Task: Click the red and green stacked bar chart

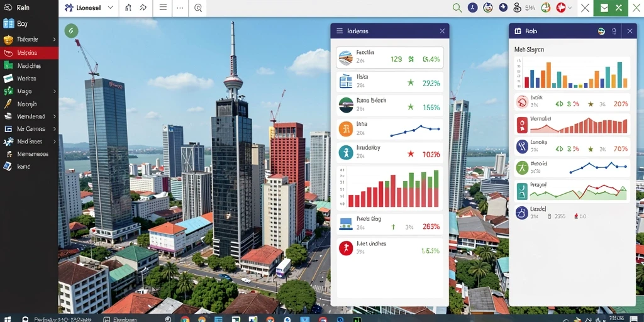Action: point(390,188)
